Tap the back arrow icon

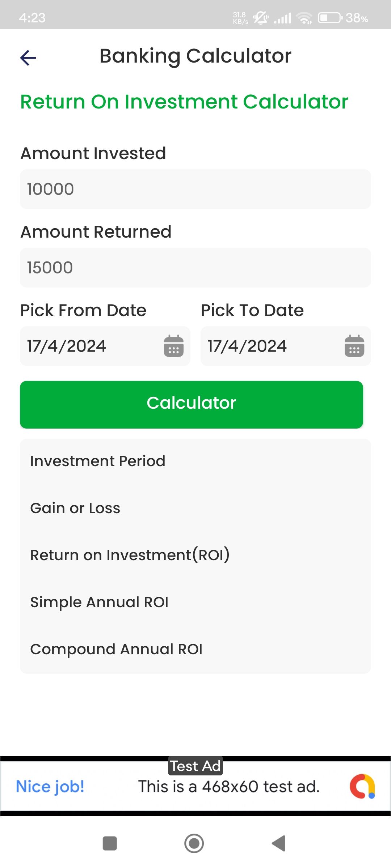(x=28, y=58)
